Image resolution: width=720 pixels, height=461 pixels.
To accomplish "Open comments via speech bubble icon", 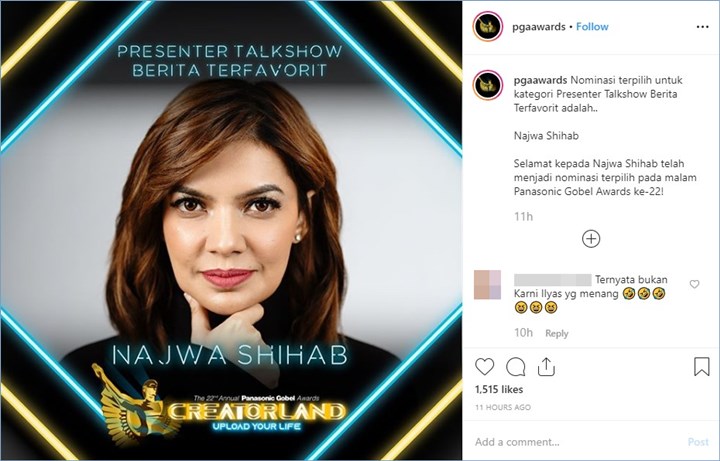I will (516, 367).
